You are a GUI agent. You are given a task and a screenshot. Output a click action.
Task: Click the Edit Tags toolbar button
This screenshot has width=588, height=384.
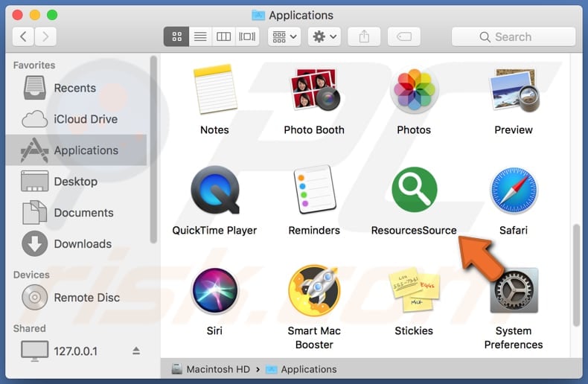pos(404,36)
